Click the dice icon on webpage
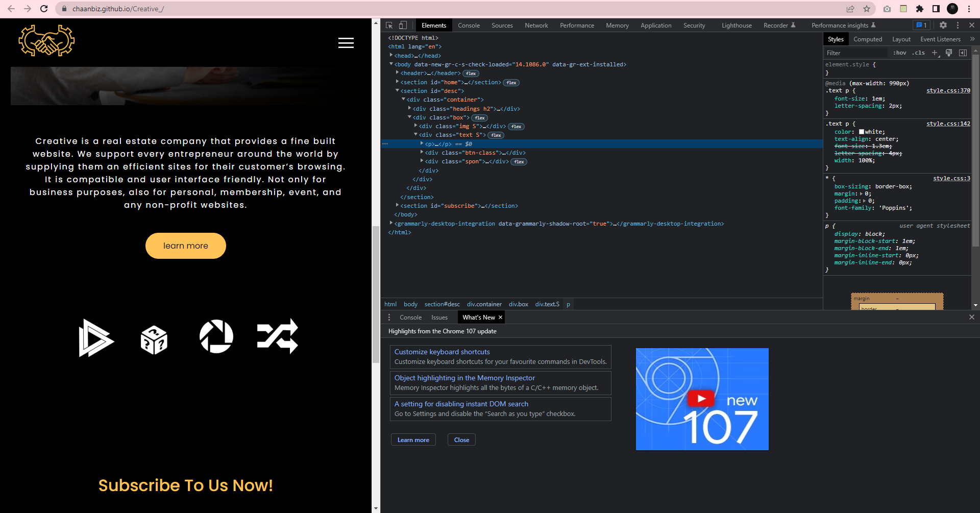980x513 pixels. (154, 340)
